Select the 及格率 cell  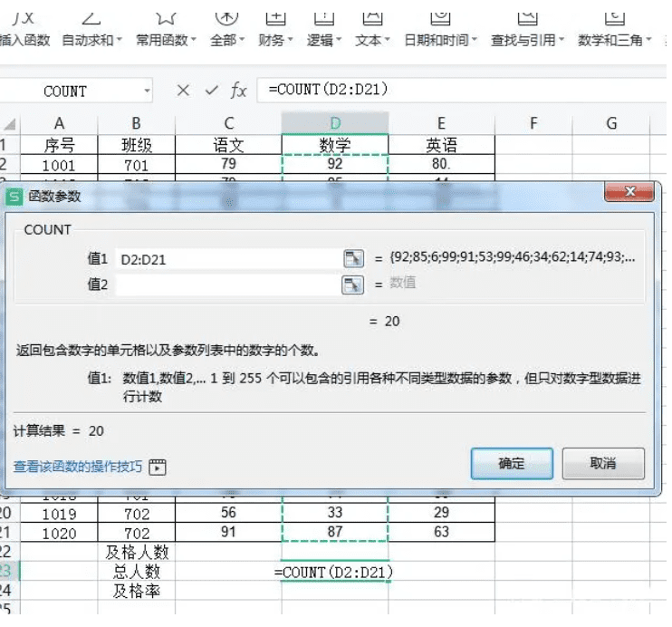(136, 591)
